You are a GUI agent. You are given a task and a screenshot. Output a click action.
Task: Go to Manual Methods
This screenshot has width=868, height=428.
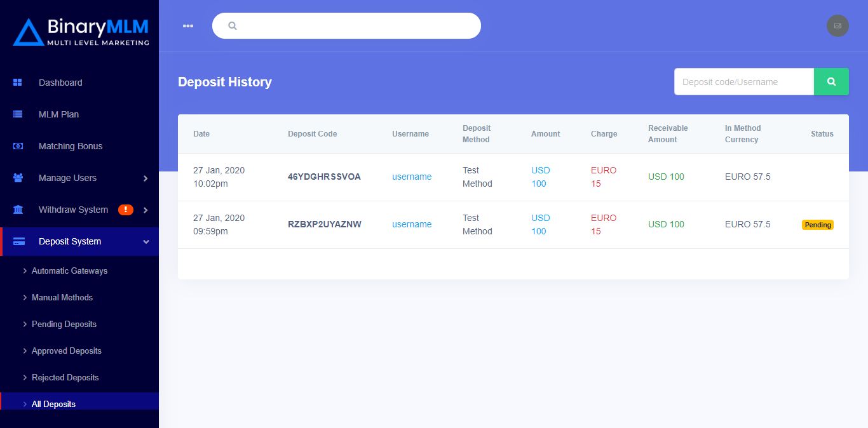coord(62,297)
